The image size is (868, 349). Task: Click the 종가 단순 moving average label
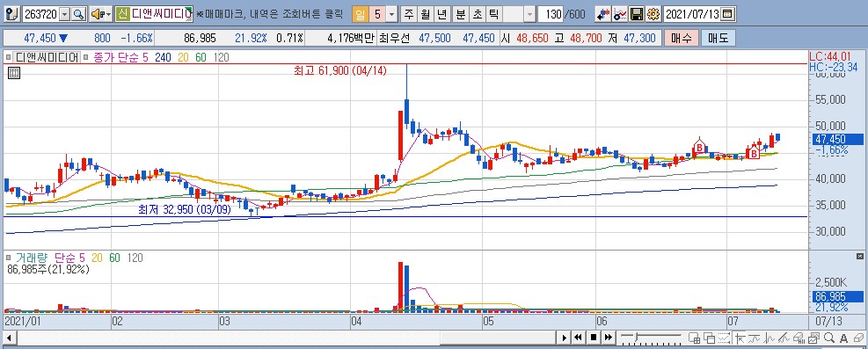(x=116, y=56)
